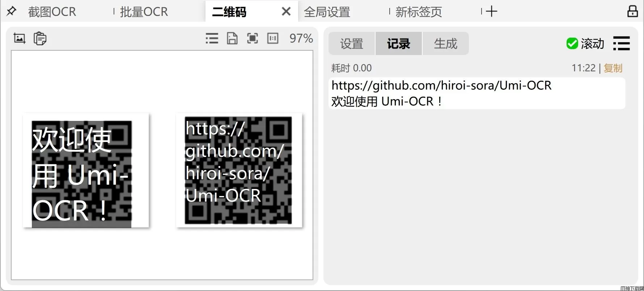The width and height of the screenshot is (644, 291).
Task: Select the 二维码 tab
Action: 229,12
